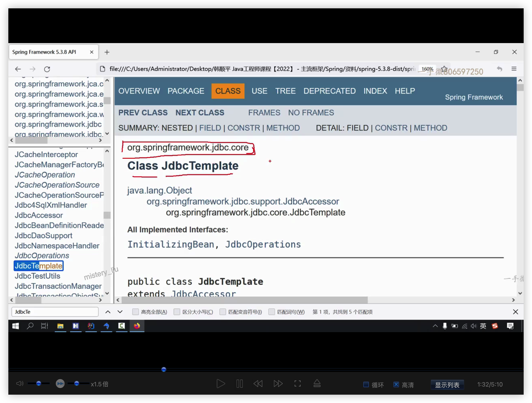Open the JdbcAccessor superclass link in hierarchy
Screen dimensions: 532x403
pos(243,201)
